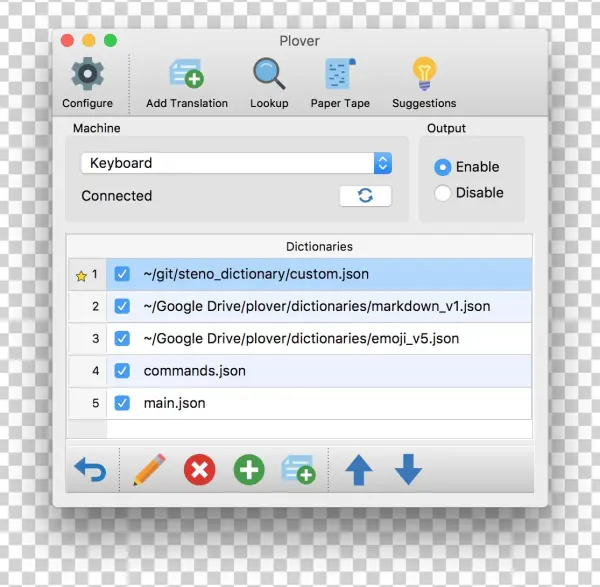Select the Disable output radio button
Image resolution: width=600 pixels, height=587 pixels.
tap(443, 193)
